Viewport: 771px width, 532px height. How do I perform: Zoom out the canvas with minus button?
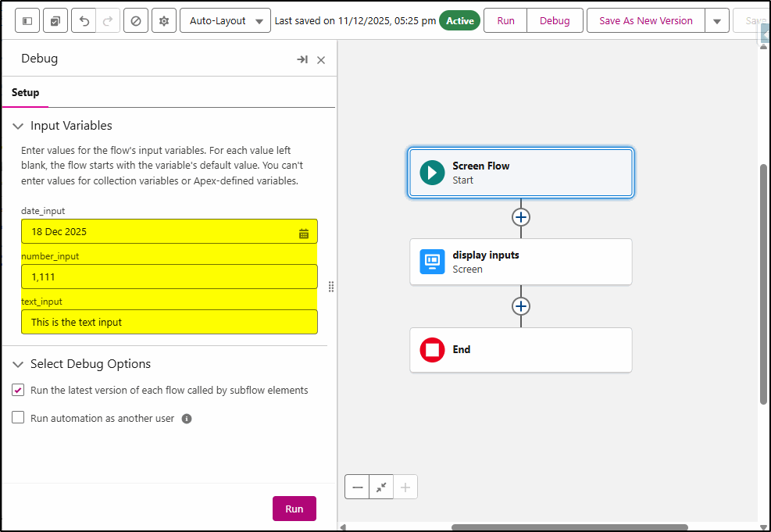(x=358, y=487)
